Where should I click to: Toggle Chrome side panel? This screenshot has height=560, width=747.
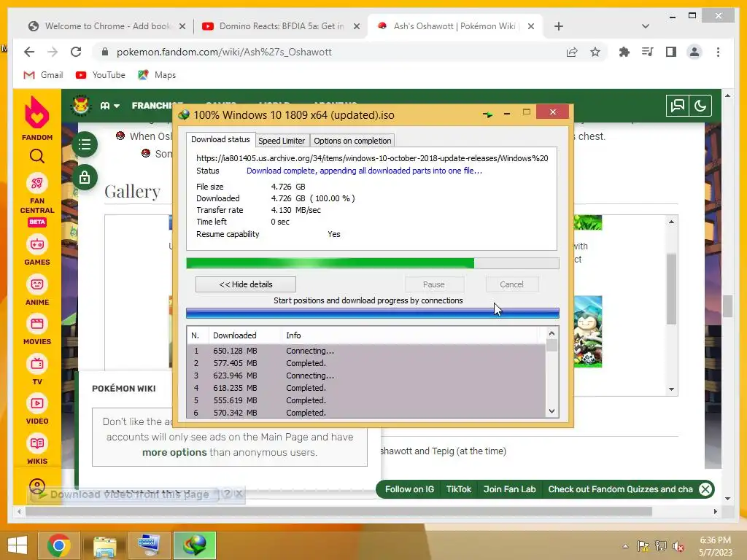pos(671,52)
